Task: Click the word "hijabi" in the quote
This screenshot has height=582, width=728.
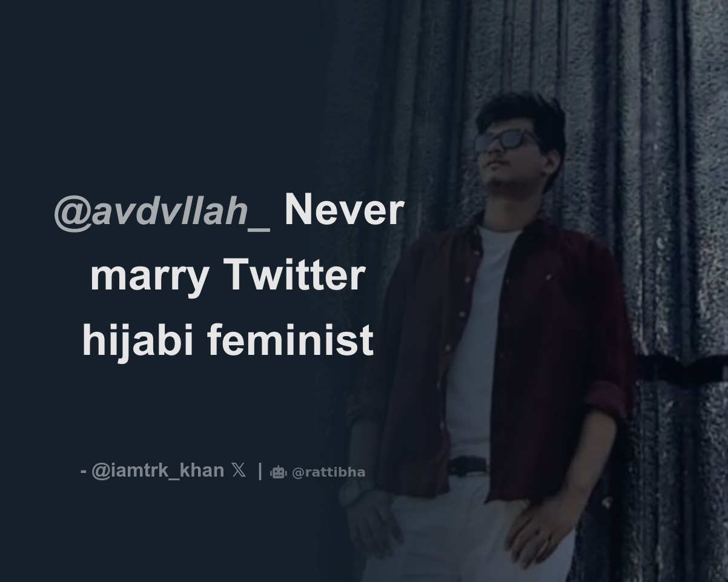Action: coord(137,340)
